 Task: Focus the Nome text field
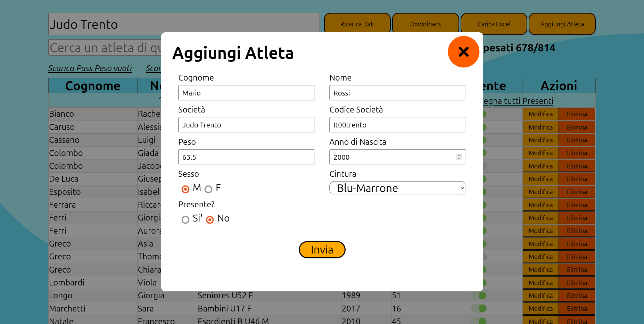pyautogui.click(x=397, y=93)
